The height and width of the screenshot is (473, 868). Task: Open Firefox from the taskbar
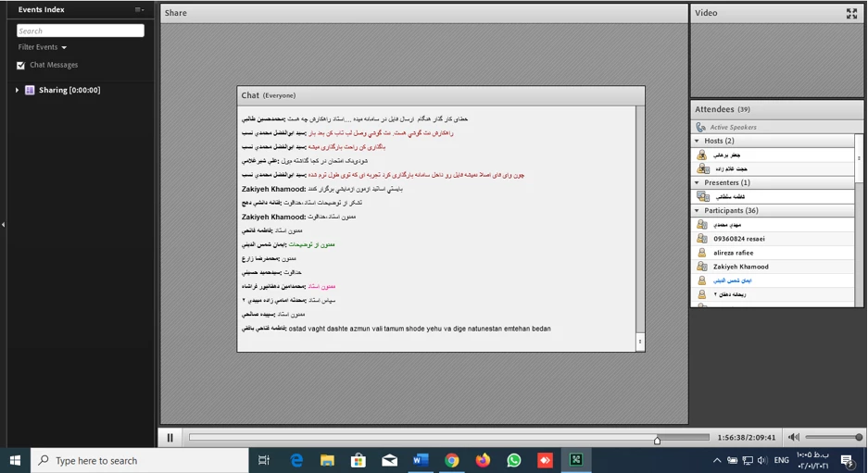coord(483,460)
